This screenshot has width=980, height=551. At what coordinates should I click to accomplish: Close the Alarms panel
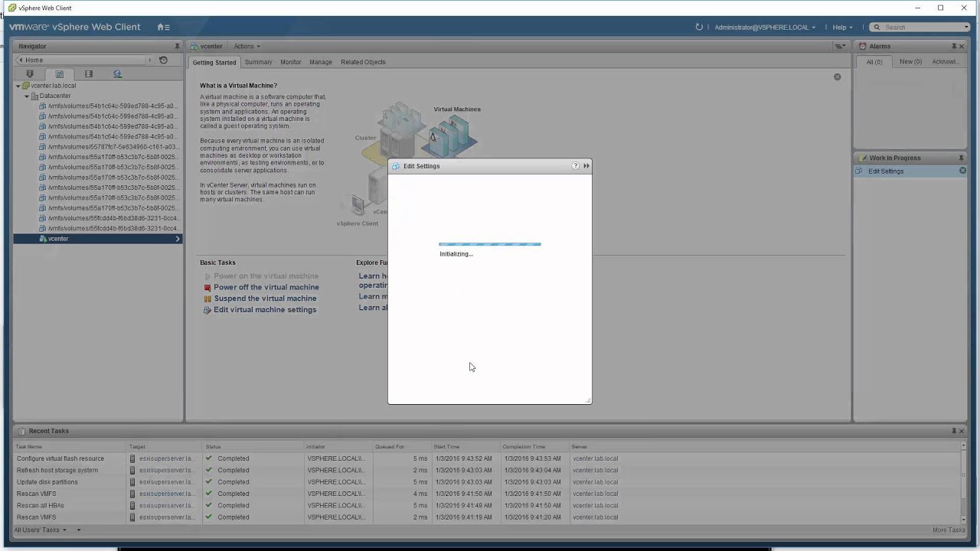point(962,47)
